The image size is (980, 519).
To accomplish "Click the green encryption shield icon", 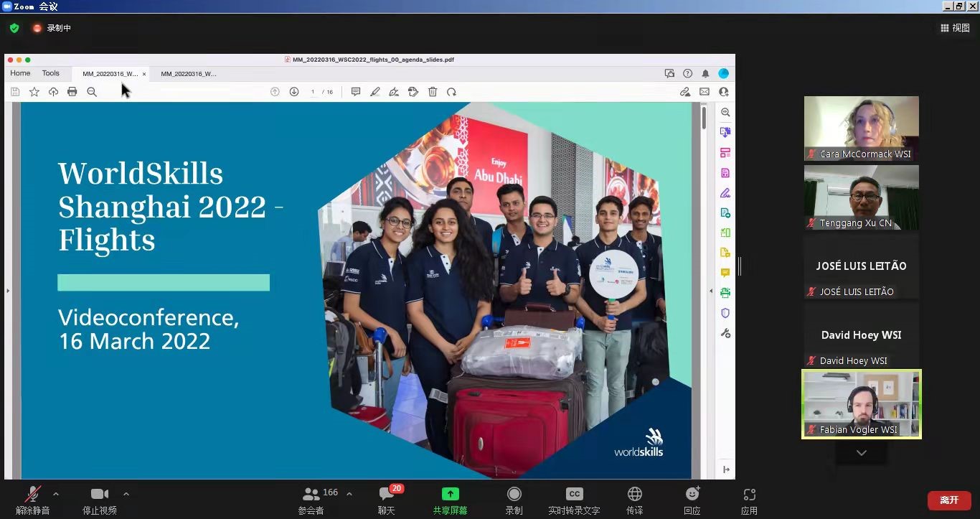I will 14,28.
